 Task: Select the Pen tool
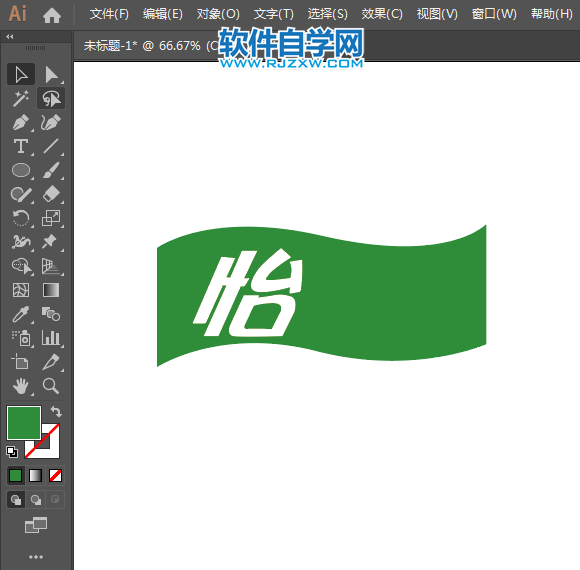pyautogui.click(x=21, y=122)
